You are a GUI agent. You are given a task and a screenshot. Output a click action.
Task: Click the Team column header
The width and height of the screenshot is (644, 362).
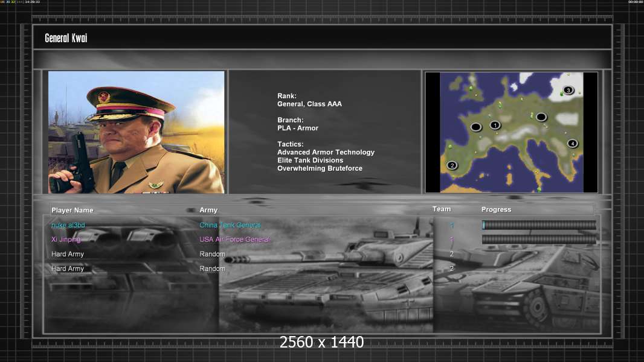click(x=442, y=209)
